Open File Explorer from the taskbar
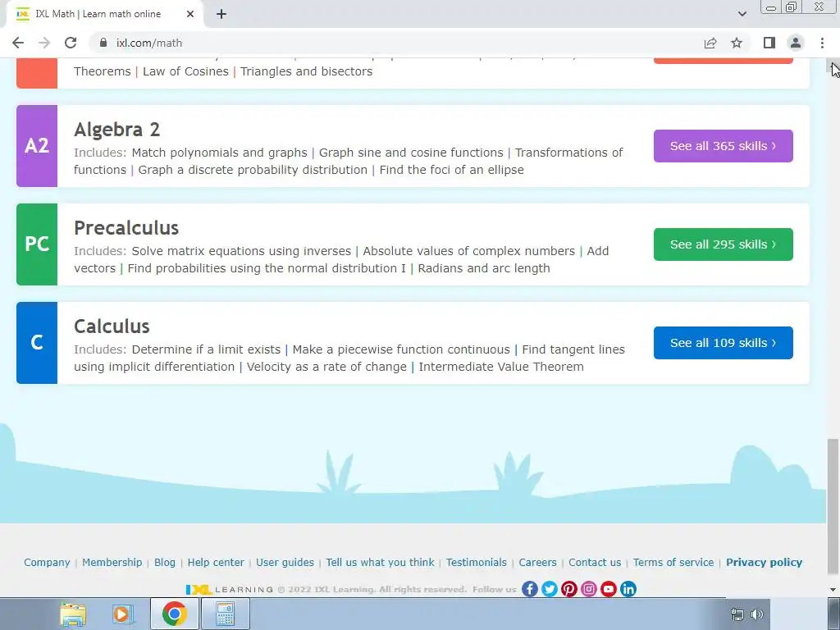Screen dimensions: 840x630 pos(73,614)
